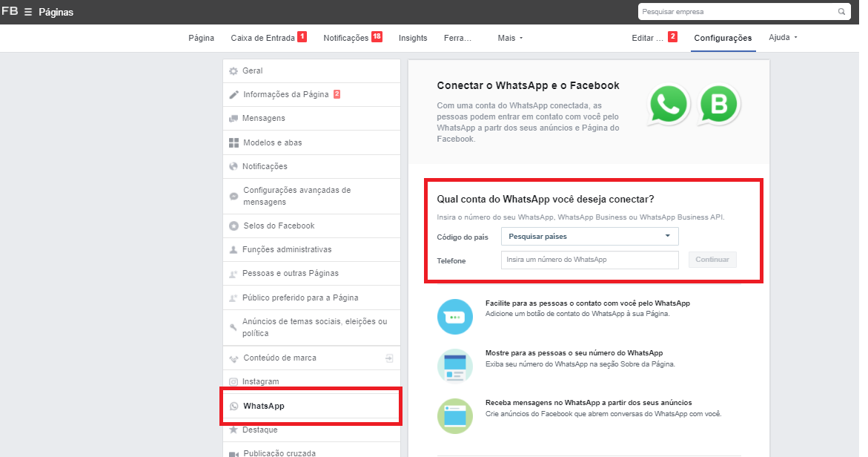Click the blue chat bubble feature icon
This screenshot has width=868, height=457.
(455, 317)
